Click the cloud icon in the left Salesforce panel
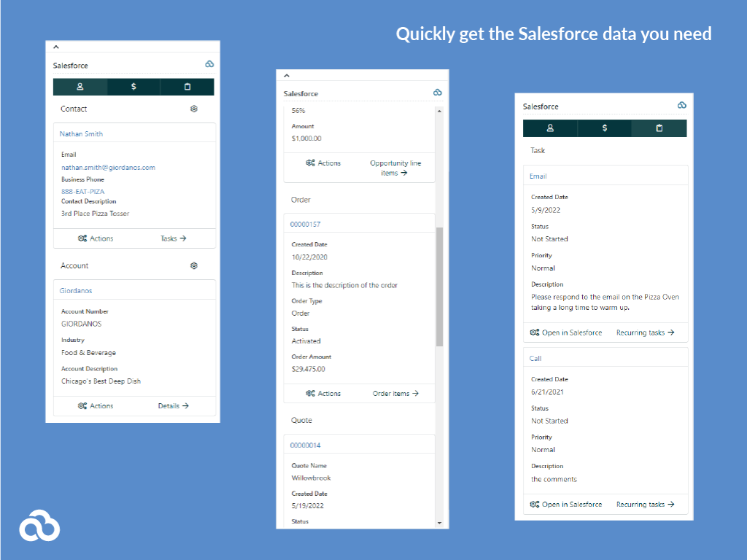This screenshot has width=747, height=560. (210, 64)
